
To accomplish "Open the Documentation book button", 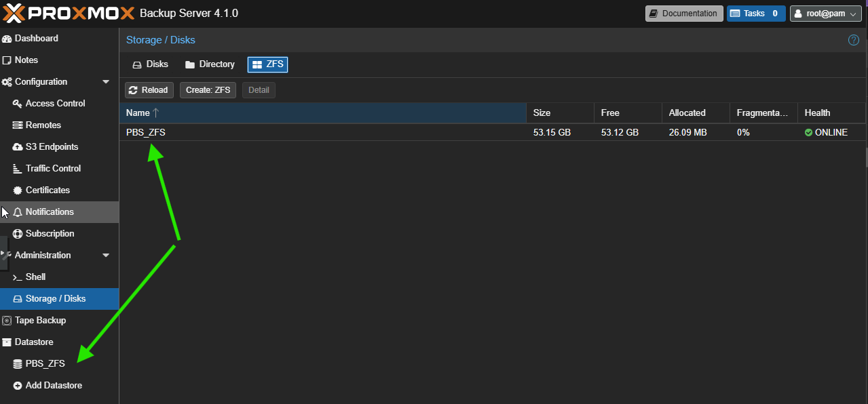I will tap(684, 14).
